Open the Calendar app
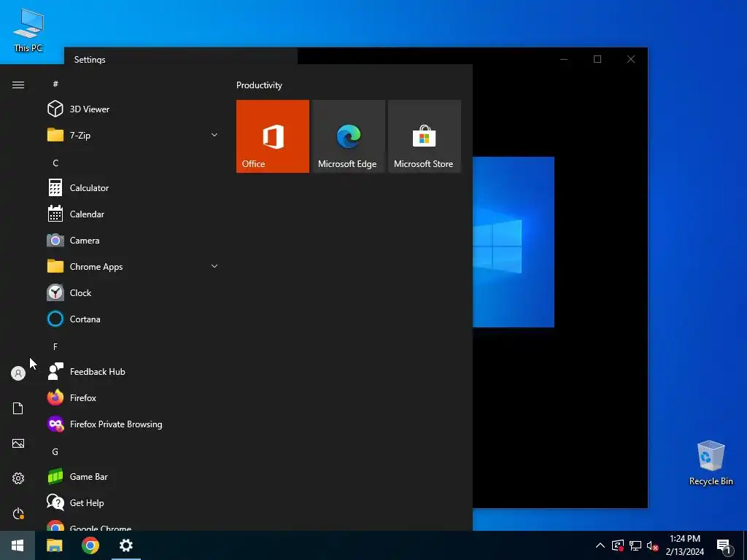The width and height of the screenshot is (747, 560). 133,214
